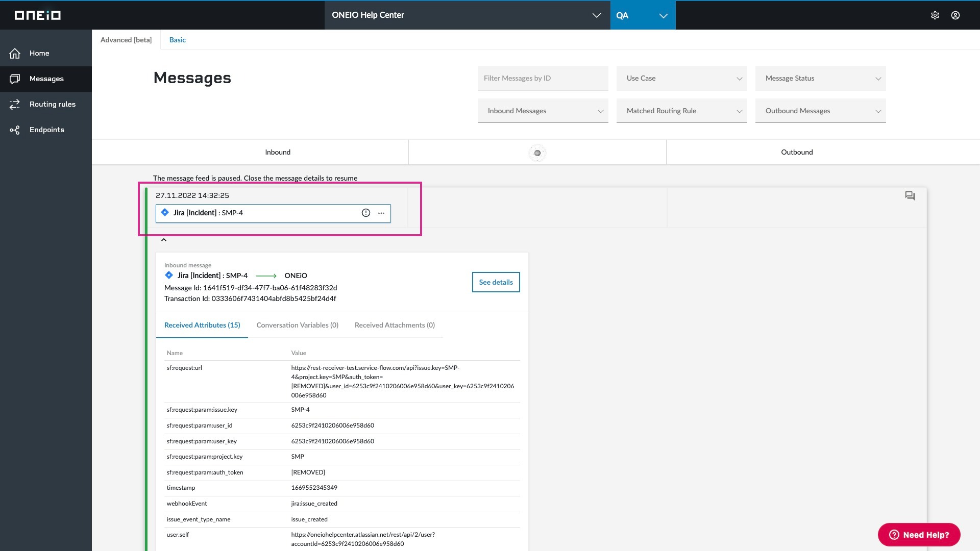Click the webhookEvent value jira:issue_created

point(314,504)
